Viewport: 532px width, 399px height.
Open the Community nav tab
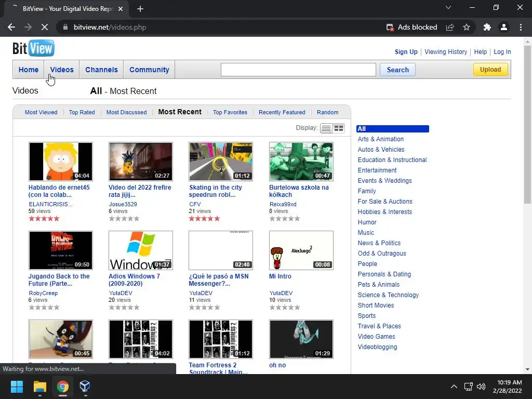(x=149, y=70)
